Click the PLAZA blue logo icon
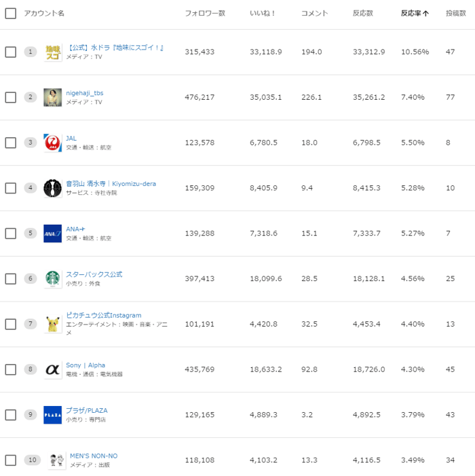The height and width of the screenshot is (476, 475). 53,415
